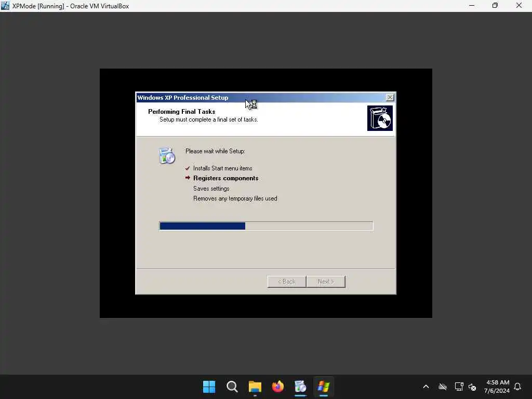Select the Windows XP flag taskbar icon

point(323,387)
